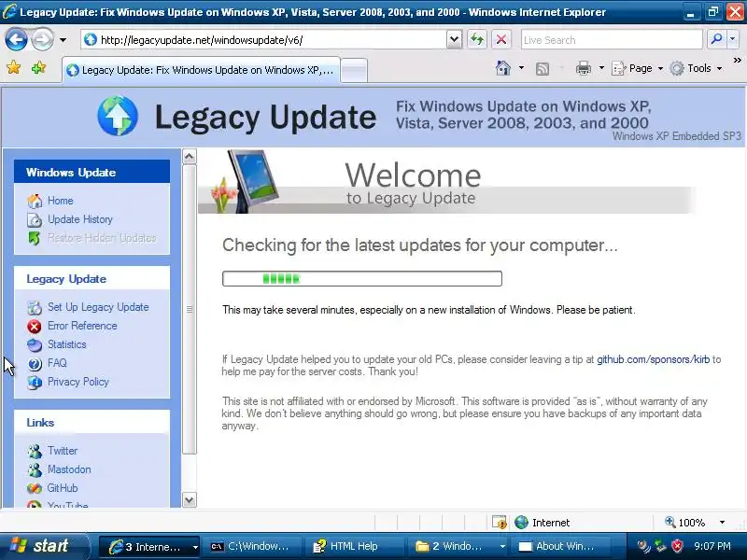747x560 pixels.
Task: Open a new blank tab
Action: (354, 71)
